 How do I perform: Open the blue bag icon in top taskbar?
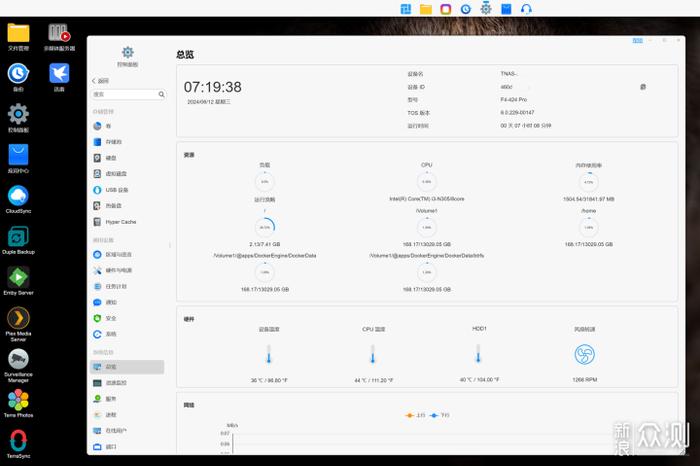click(x=506, y=9)
